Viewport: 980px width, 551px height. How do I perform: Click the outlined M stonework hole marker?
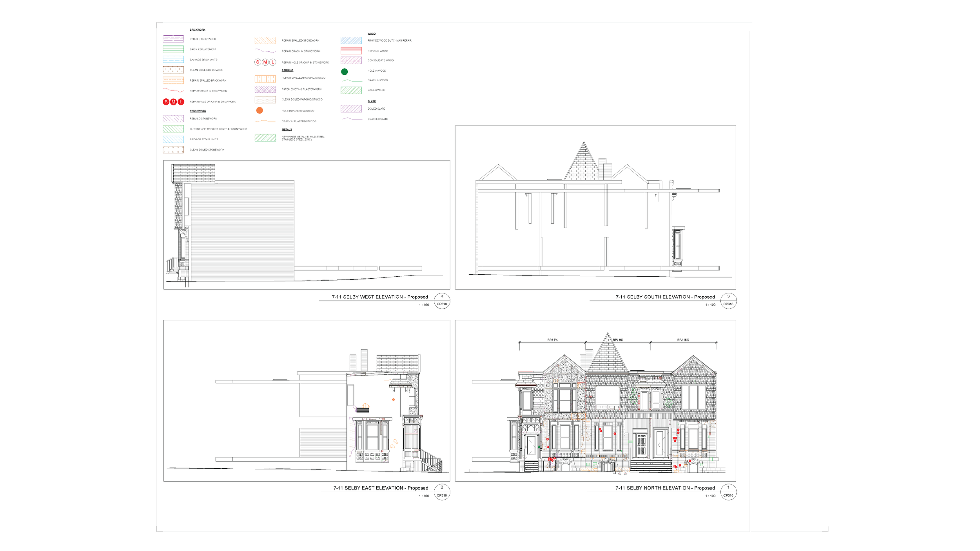[x=265, y=62]
